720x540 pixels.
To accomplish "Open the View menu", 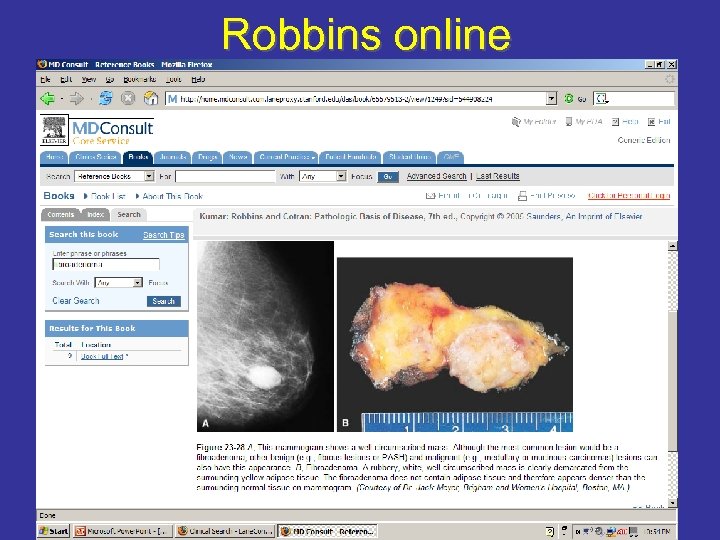I will (x=89, y=79).
